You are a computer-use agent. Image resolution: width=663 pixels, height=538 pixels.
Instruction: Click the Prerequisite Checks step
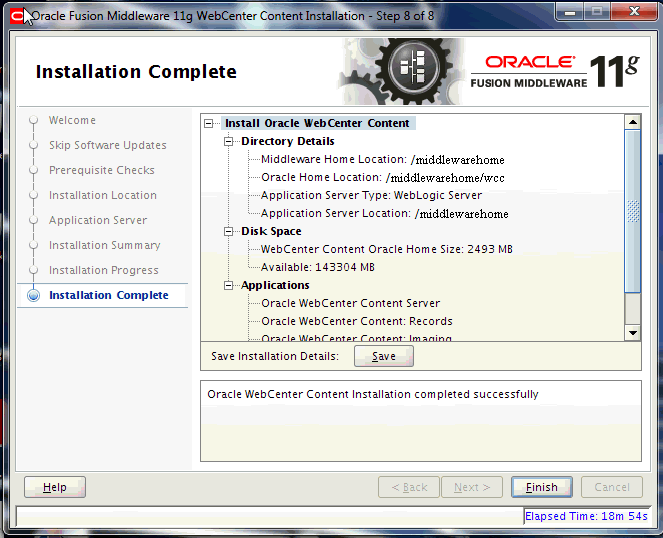102,170
